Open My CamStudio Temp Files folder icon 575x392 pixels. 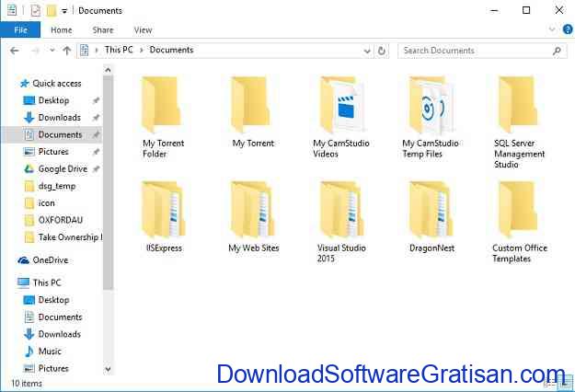(x=431, y=105)
